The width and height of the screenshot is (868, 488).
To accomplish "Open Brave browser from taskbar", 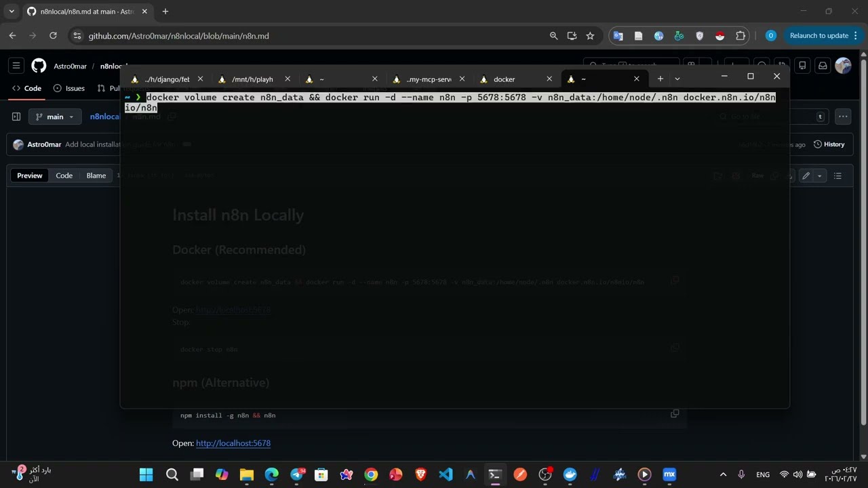I will pos(420,474).
